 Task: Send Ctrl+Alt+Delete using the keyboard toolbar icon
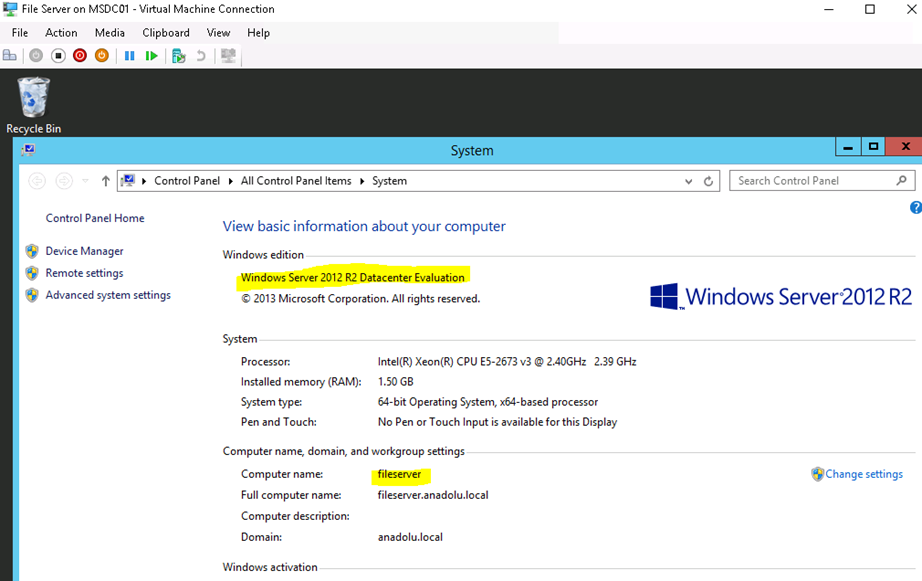coord(10,55)
